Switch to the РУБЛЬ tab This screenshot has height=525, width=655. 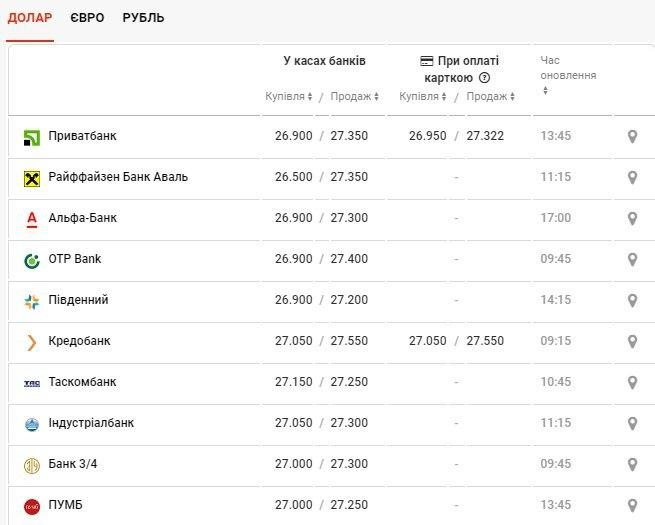[143, 18]
